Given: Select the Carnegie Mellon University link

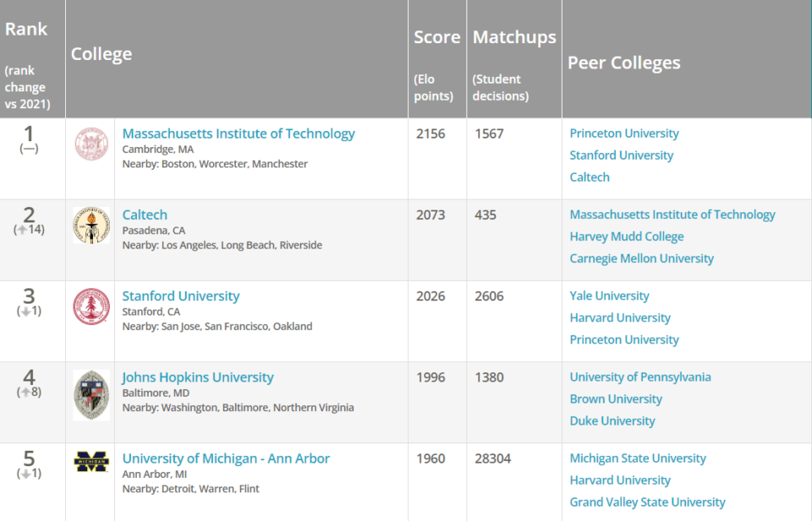Looking at the screenshot, I should [x=642, y=258].
